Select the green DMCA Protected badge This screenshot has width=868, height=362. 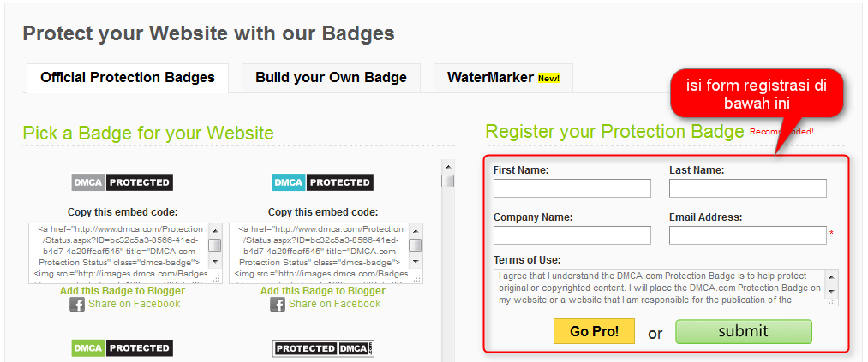(122, 348)
